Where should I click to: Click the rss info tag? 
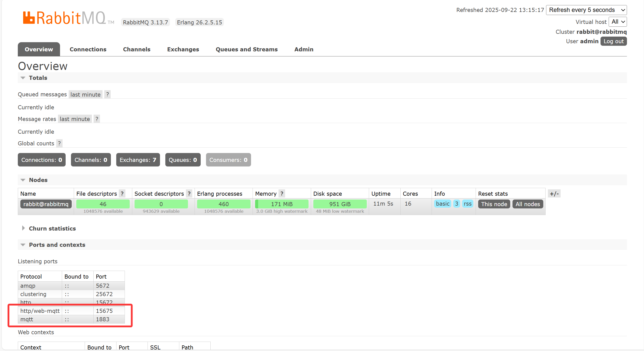(x=467, y=204)
